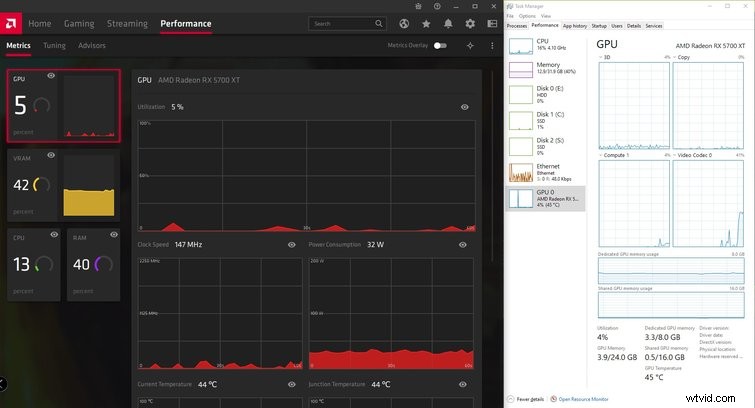Image resolution: width=755 pixels, height=408 pixels.
Task: Select the RAM metric tile showing 40 percent
Action: pyautogui.click(x=93, y=264)
